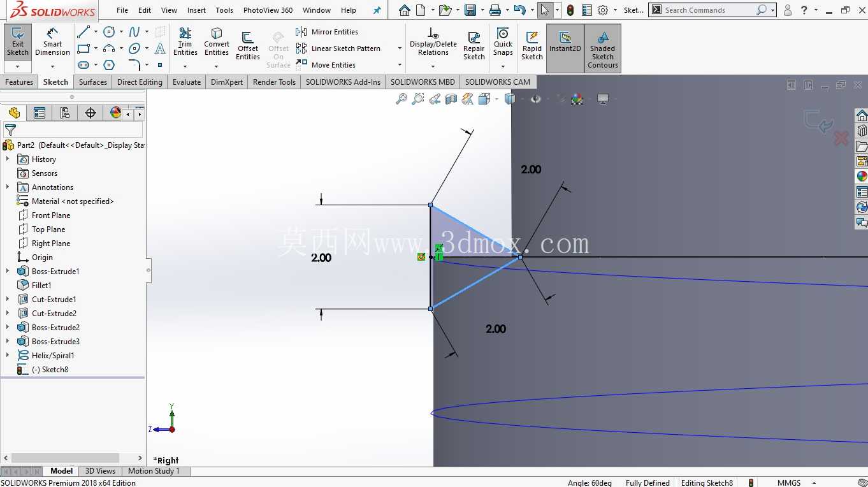Viewport: 868px width, 487px height.
Task: Open ConfigurationManager tab icon
Action: pyautogui.click(x=65, y=113)
